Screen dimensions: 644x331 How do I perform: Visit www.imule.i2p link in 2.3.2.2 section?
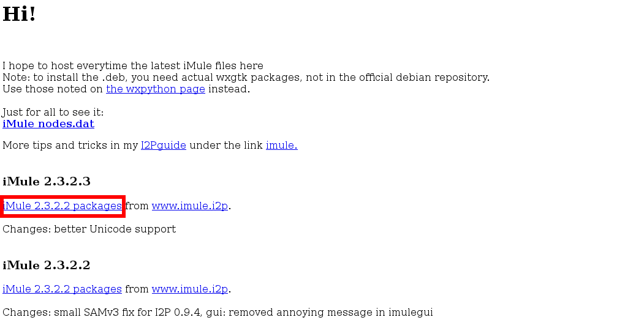tap(190, 289)
